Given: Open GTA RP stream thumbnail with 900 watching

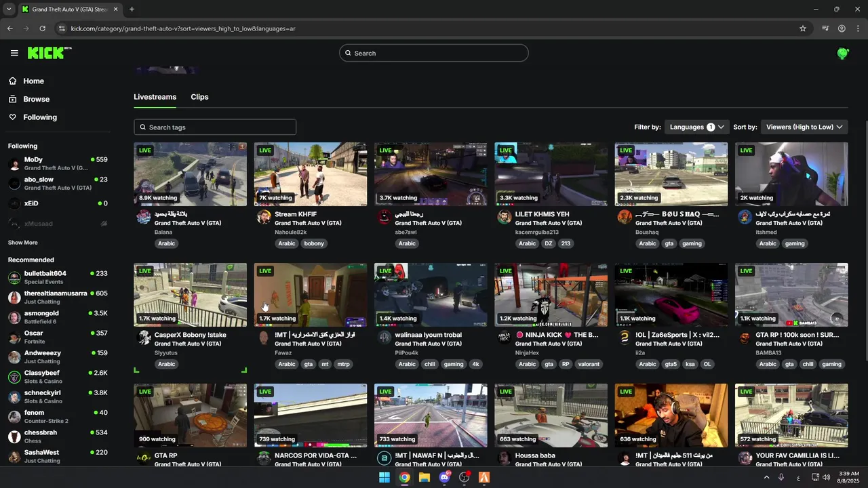Looking at the screenshot, I should (x=191, y=415).
